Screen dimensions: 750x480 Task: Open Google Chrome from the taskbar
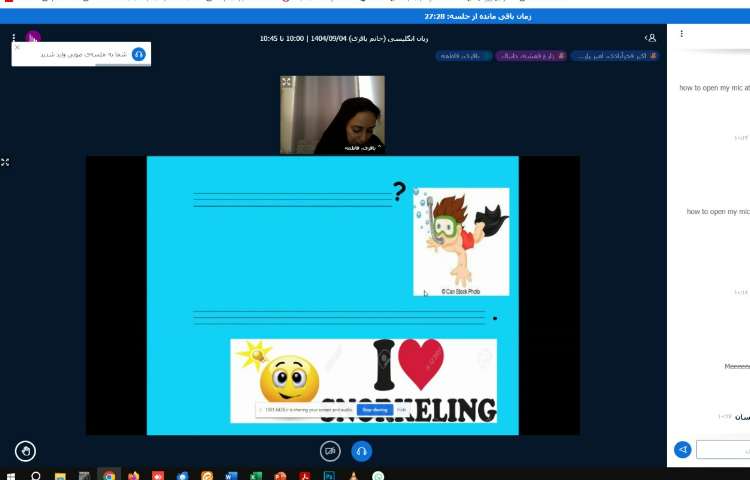click(x=108, y=476)
